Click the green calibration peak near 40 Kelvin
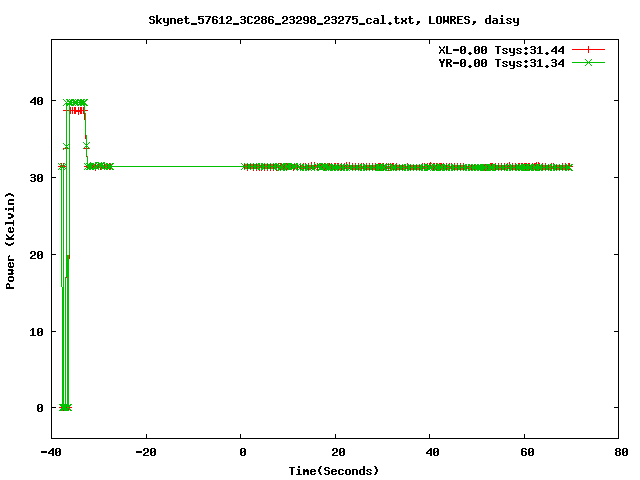 tap(76, 102)
